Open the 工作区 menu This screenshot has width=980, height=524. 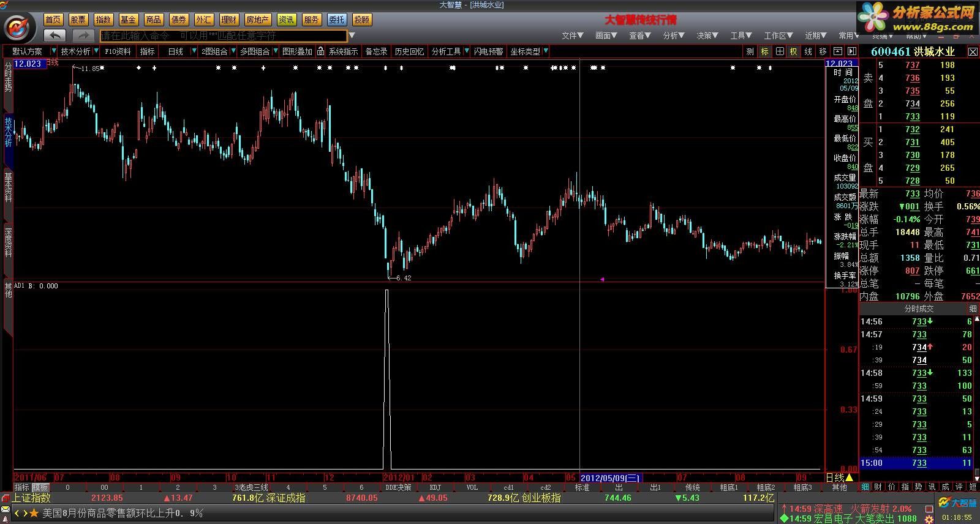778,36
